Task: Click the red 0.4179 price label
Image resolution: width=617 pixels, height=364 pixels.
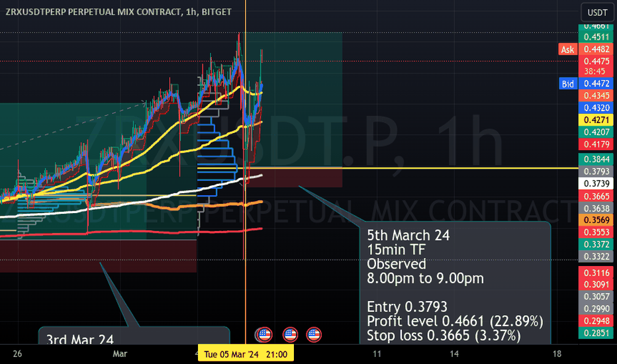Action: coord(596,144)
